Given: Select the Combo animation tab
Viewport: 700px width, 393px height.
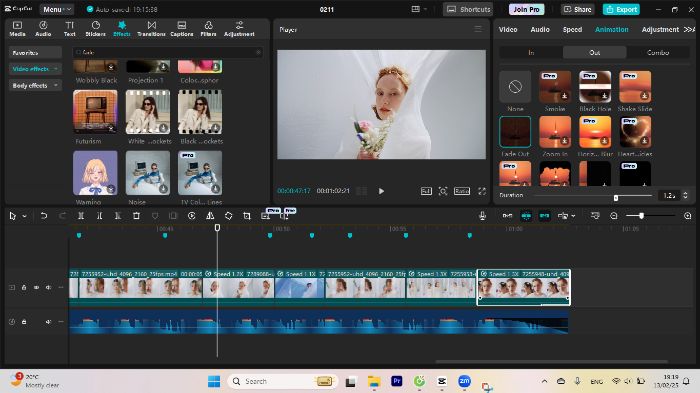Looking at the screenshot, I should click(658, 53).
